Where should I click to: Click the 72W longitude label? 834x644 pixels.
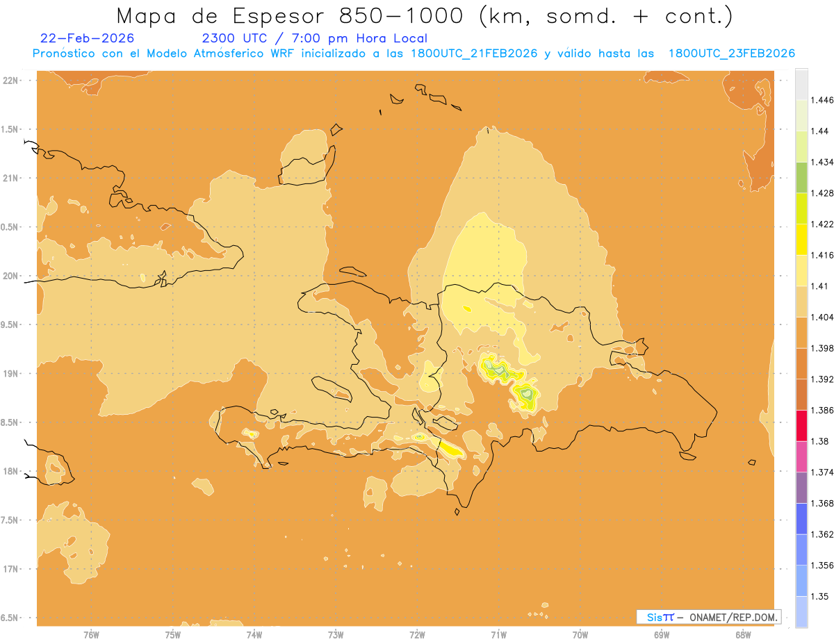[x=417, y=634]
